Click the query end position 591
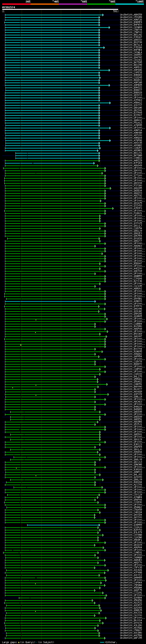Screen dimensions: 146x644 coord(115,11)
